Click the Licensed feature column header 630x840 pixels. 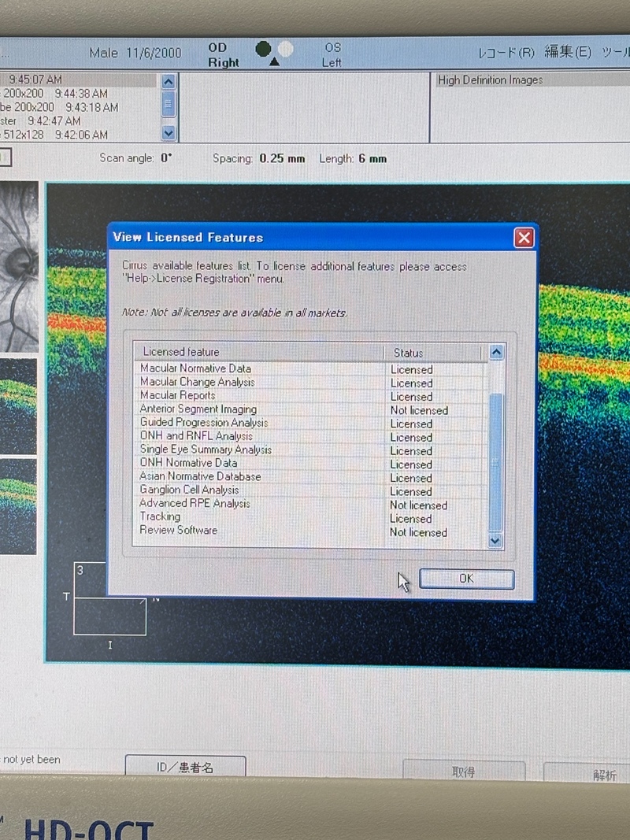click(259, 352)
